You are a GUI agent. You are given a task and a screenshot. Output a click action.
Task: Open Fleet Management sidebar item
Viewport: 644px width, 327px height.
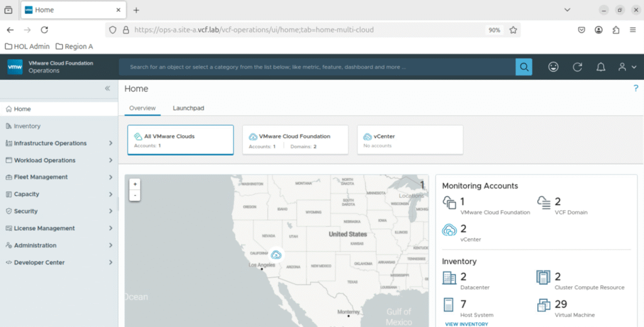coord(41,177)
